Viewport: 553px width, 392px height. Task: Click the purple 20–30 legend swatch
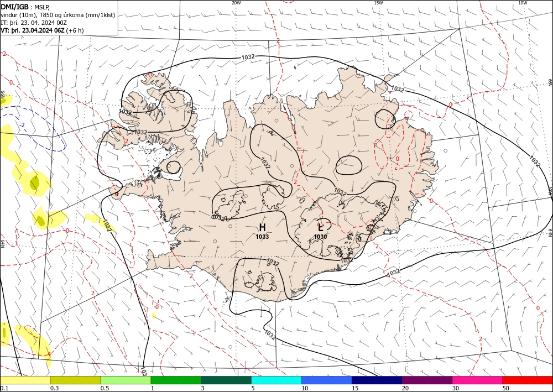[427, 380]
